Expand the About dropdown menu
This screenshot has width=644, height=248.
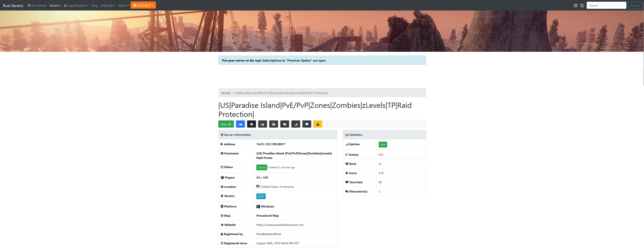[124, 5]
